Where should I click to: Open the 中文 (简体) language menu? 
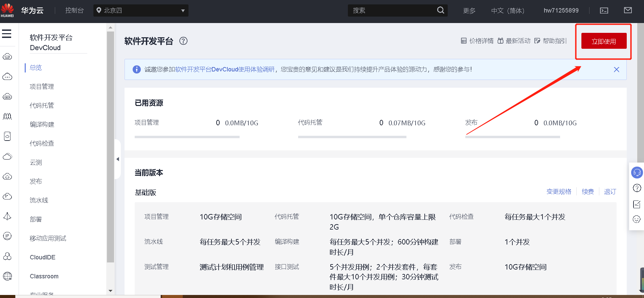(508, 10)
